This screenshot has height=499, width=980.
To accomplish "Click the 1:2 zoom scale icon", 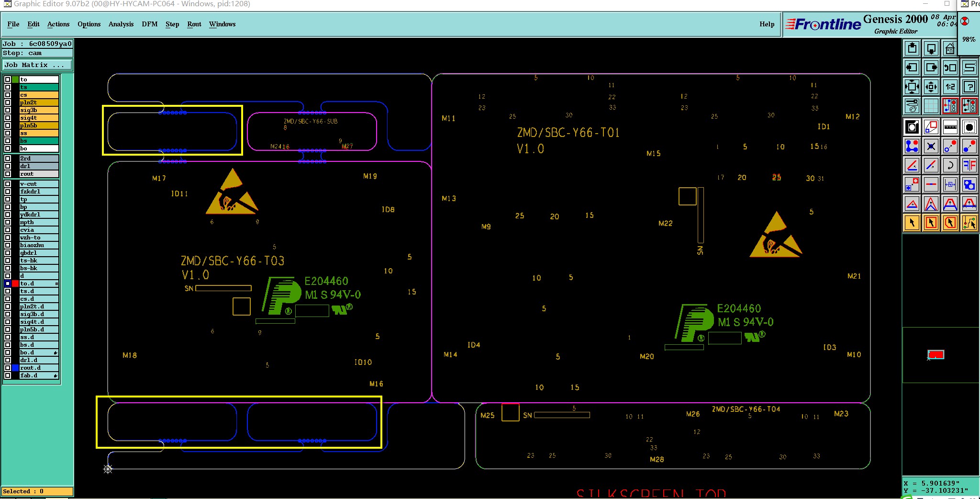I will tap(950, 87).
